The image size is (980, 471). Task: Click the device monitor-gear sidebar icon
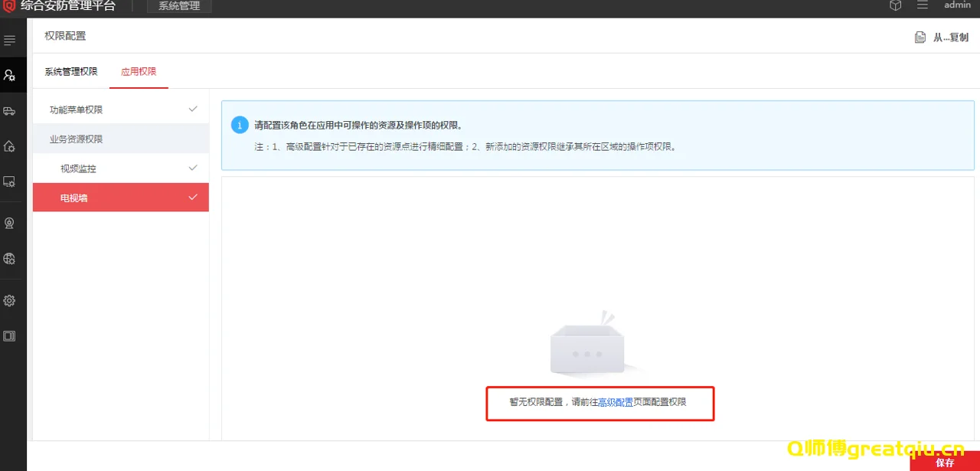click(10, 182)
